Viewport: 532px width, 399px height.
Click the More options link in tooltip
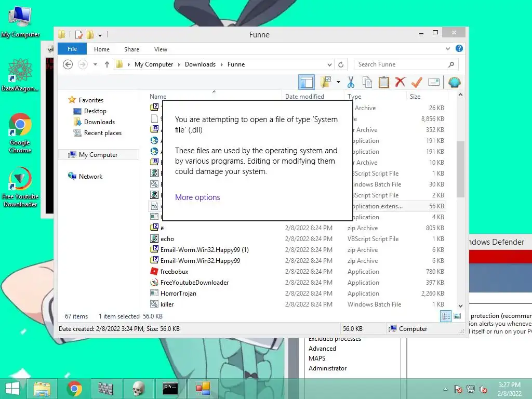197,197
